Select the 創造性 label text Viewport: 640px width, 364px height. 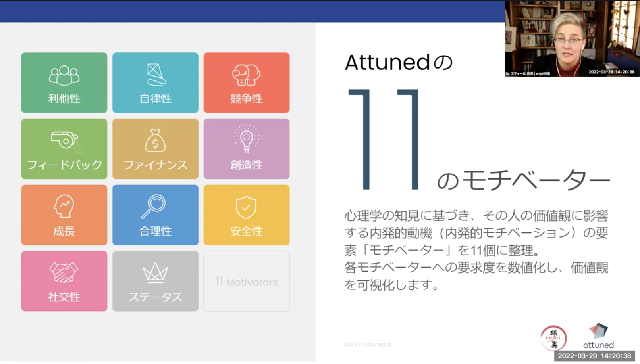pos(247,165)
